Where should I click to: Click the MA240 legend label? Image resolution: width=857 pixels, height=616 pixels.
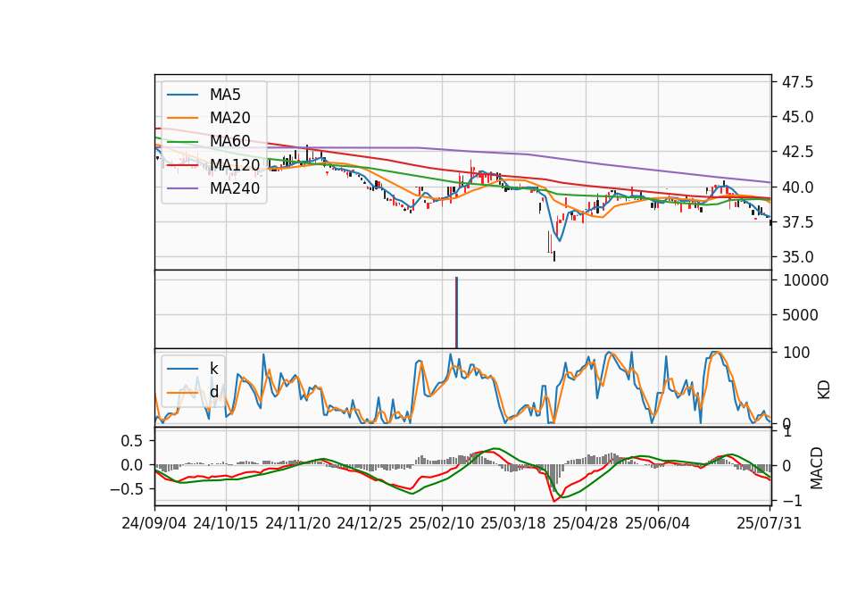click(235, 188)
